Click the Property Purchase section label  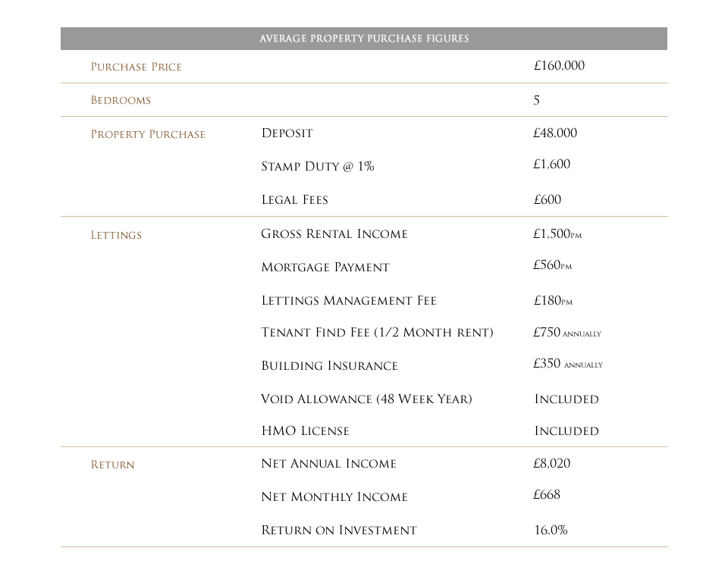148,134
